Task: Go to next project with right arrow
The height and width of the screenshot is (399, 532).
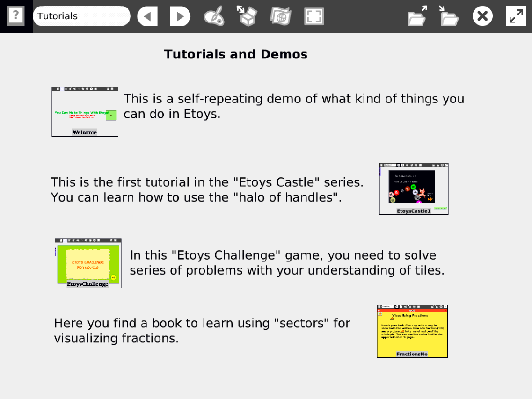Action: click(180, 16)
